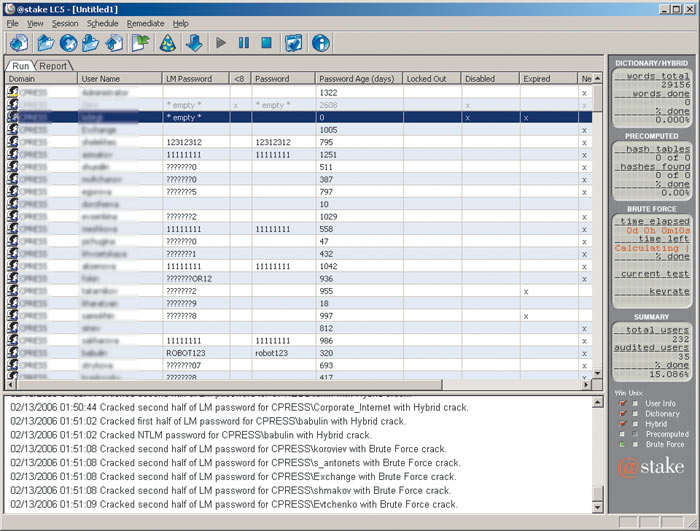Click the user icon on the ROBOT123 row
The height and width of the screenshot is (531, 700).
click(13, 353)
